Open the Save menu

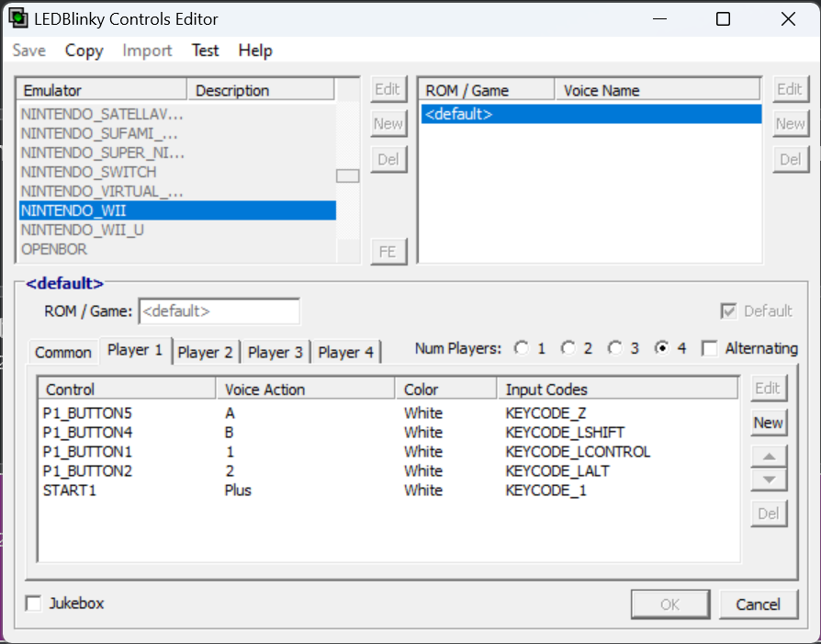tap(28, 51)
